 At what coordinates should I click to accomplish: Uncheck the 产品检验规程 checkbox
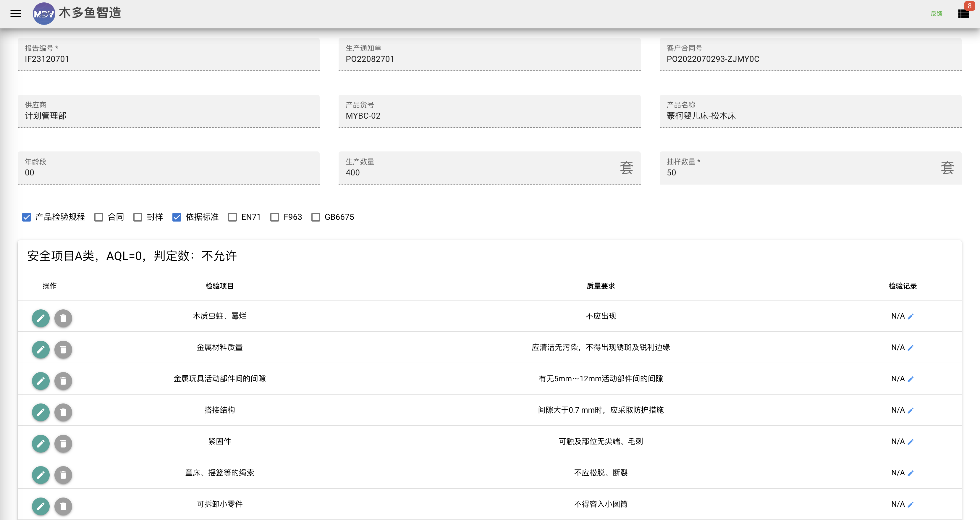(26, 217)
